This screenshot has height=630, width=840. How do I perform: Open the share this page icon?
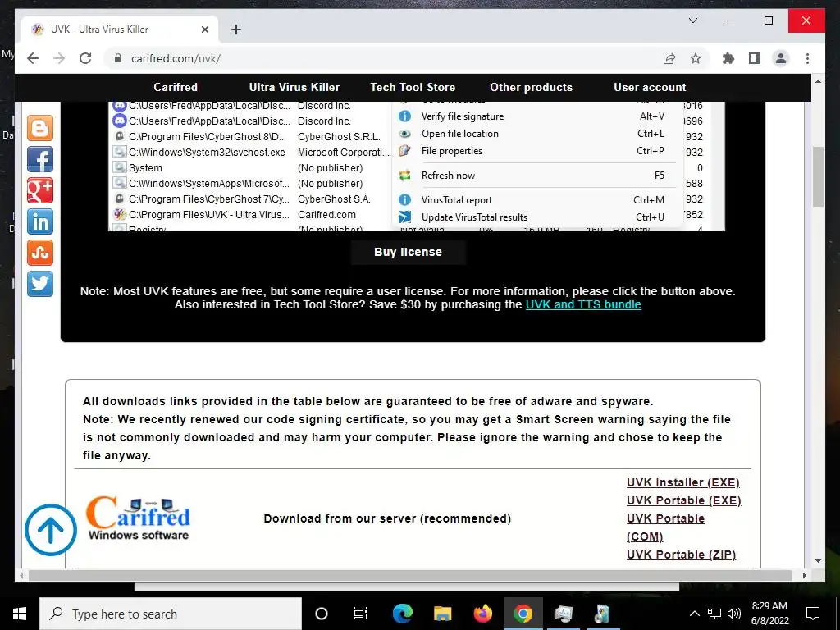pos(669,58)
